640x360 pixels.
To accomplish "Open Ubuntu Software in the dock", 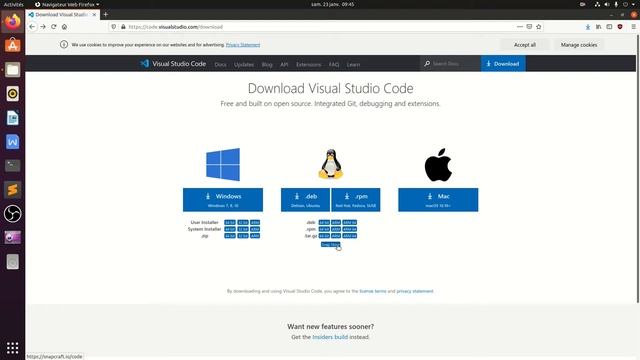I will tap(13, 45).
